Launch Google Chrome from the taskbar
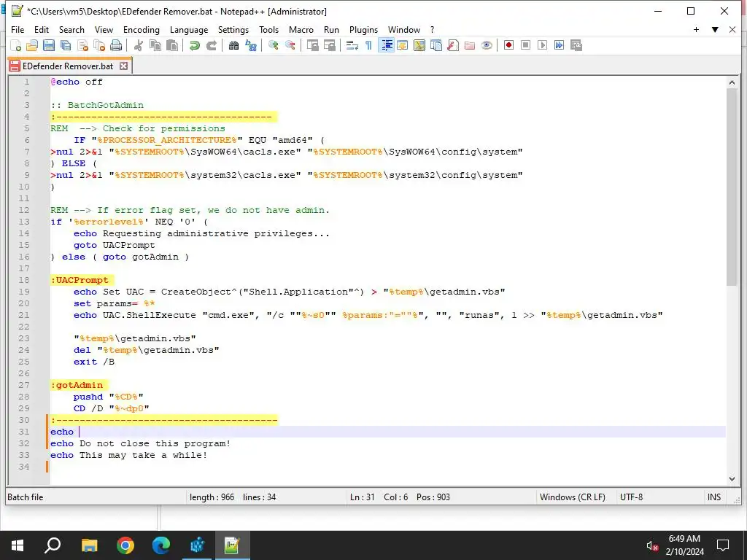Image resolution: width=747 pixels, height=560 pixels. click(125, 545)
